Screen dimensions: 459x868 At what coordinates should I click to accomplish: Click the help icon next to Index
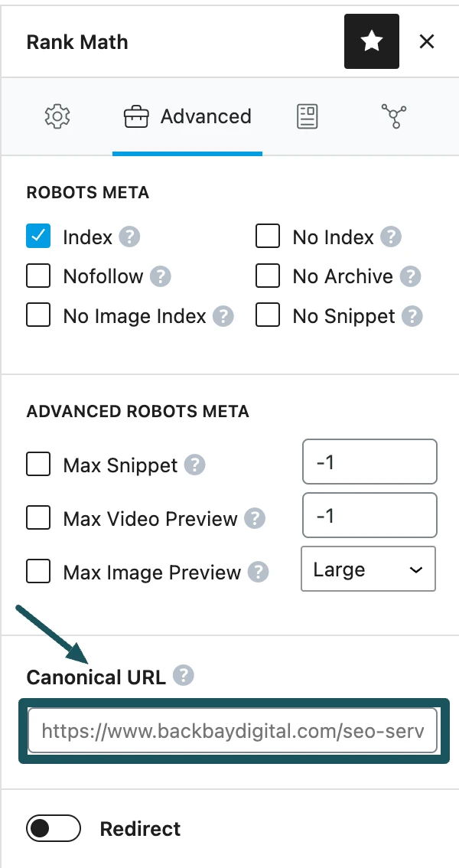coord(130,237)
